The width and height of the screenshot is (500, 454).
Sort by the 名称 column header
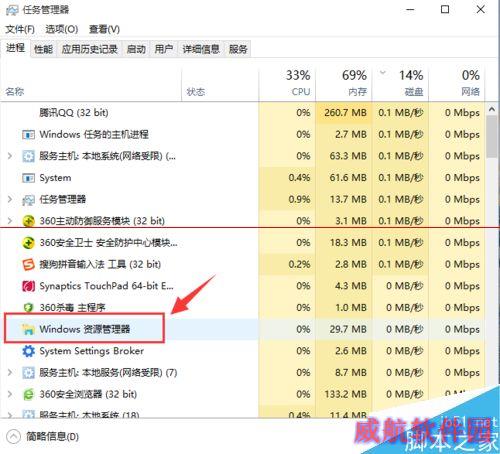point(91,85)
